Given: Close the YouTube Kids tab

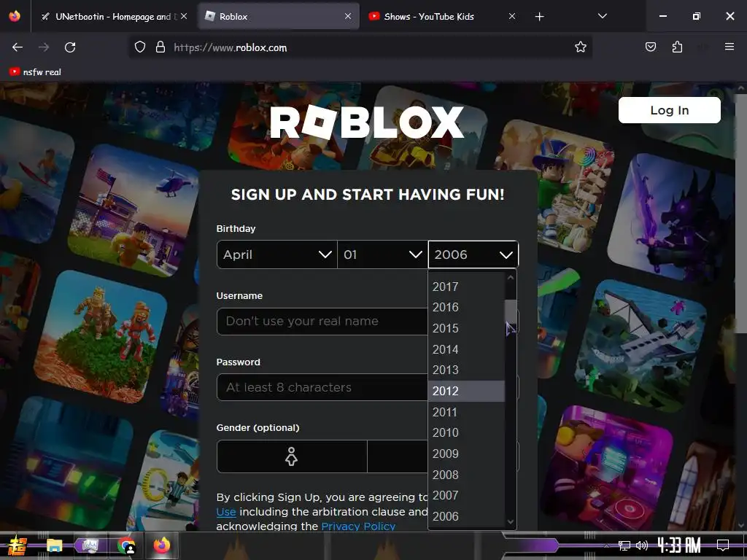Looking at the screenshot, I should pos(512,16).
